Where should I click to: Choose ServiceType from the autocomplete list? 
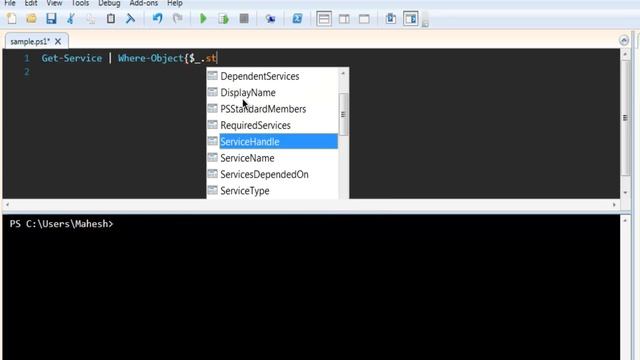tap(272, 190)
